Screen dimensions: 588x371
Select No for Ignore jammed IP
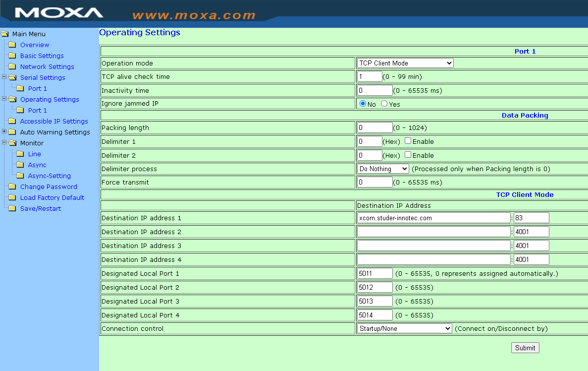363,104
